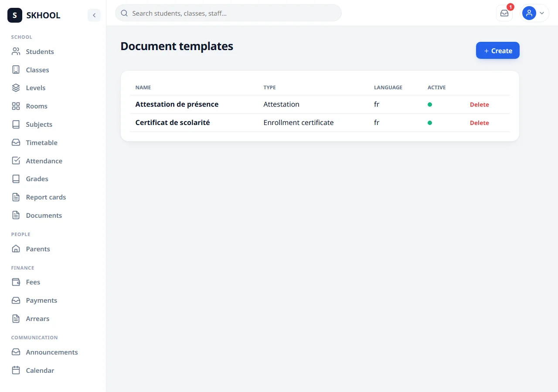Open Certificat de scolarité template name
The height and width of the screenshot is (392, 558).
(173, 122)
